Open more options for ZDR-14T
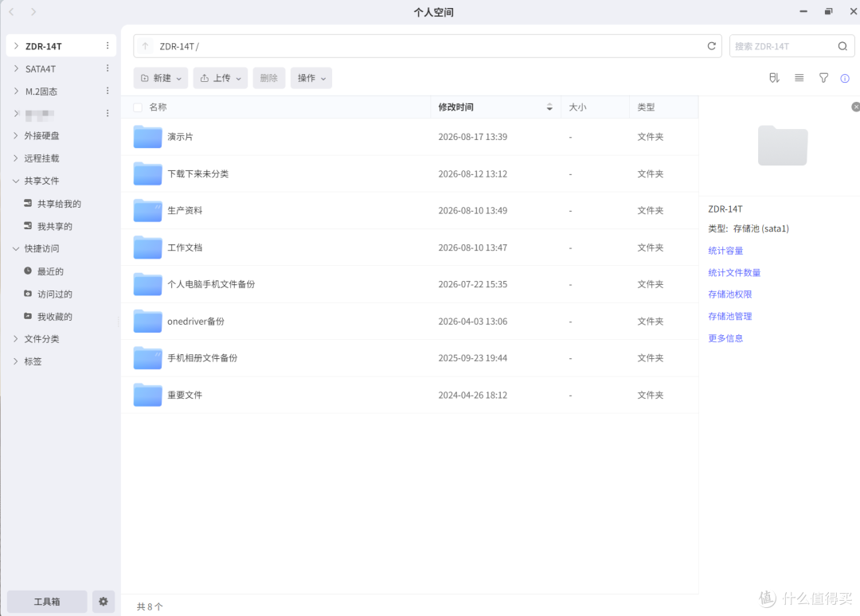This screenshot has height=616, width=860. pyautogui.click(x=107, y=45)
